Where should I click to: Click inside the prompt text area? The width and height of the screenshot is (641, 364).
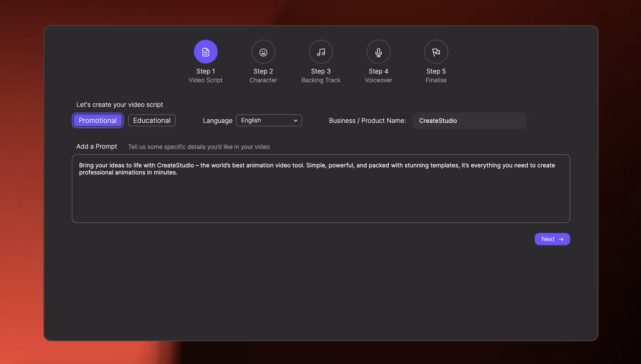click(x=321, y=195)
